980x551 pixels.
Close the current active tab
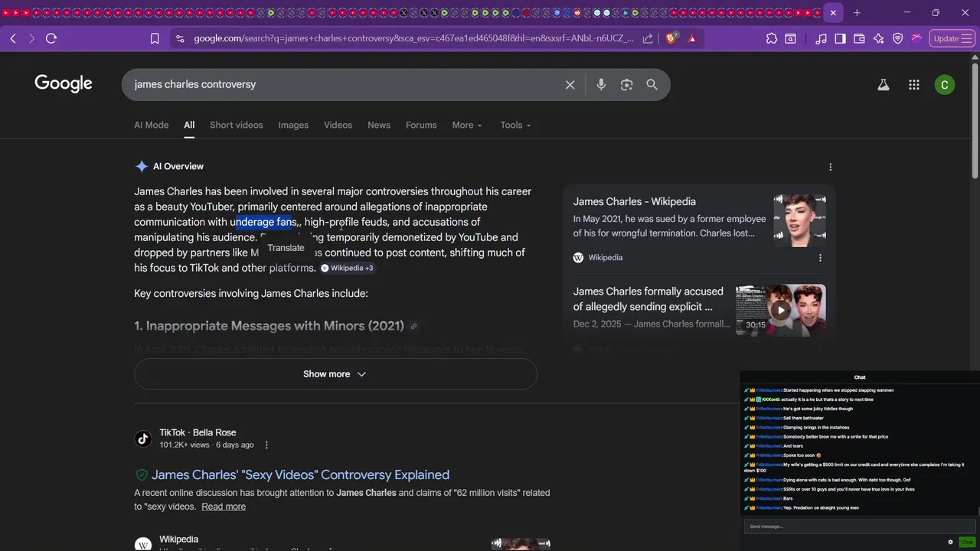click(x=833, y=12)
